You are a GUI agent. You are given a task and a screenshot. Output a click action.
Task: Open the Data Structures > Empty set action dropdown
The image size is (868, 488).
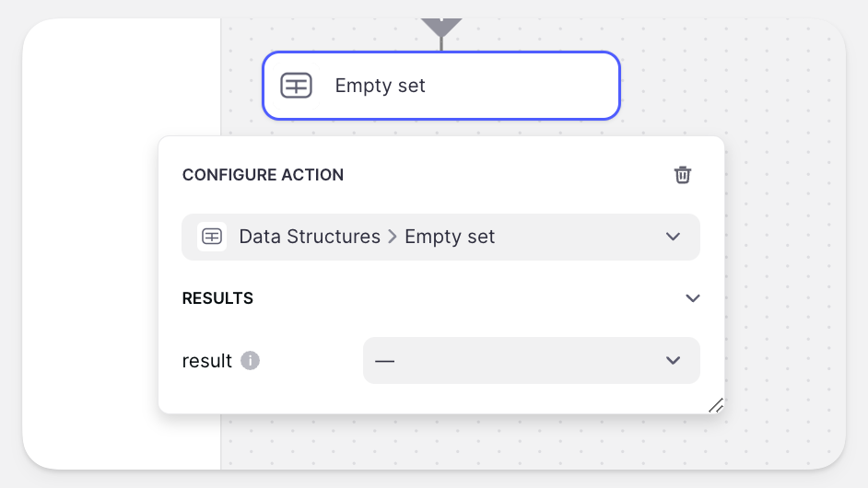tap(440, 238)
